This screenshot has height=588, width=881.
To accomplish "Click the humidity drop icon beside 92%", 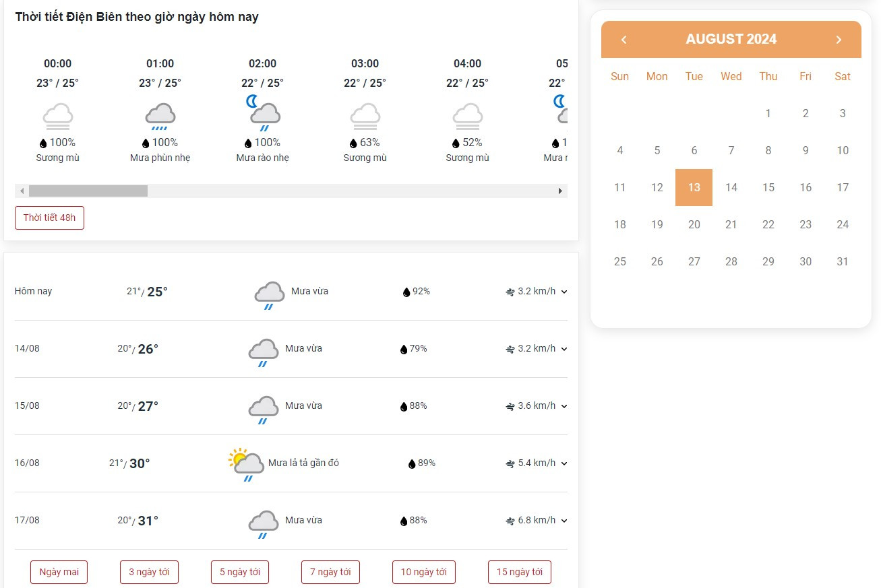I will pyautogui.click(x=406, y=292).
